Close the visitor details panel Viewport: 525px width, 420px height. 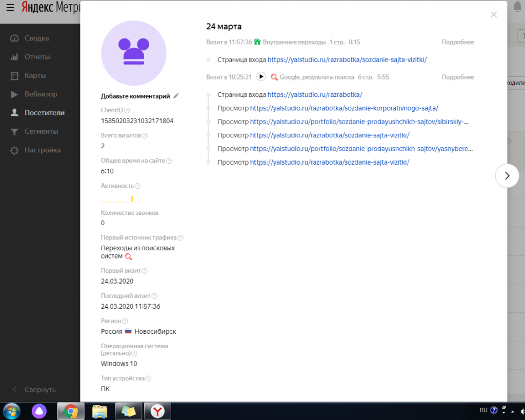point(494,14)
